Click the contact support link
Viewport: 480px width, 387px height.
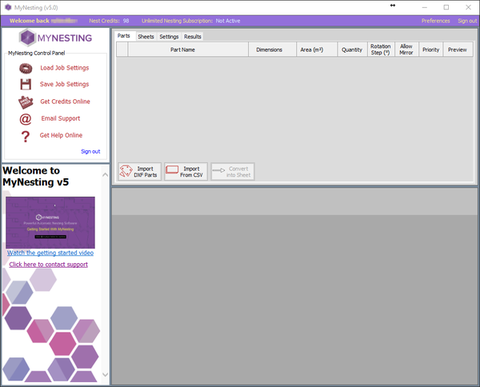tap(49, 265)
